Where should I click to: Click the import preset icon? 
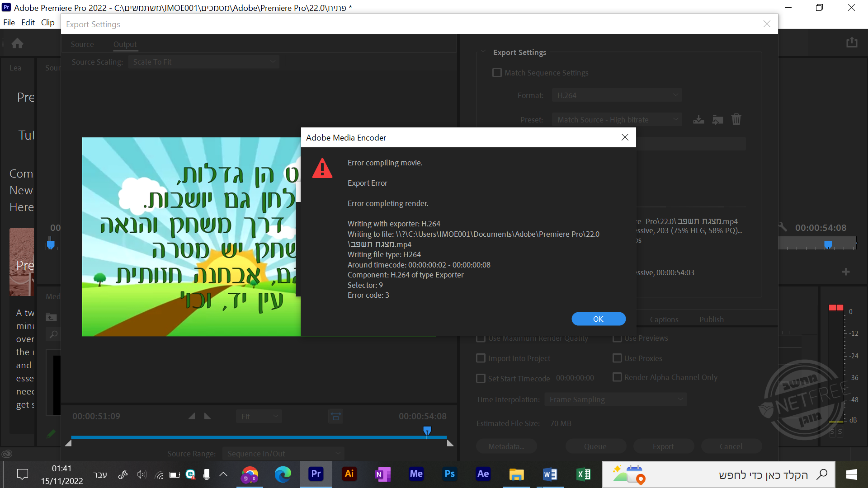pyautogui.click(x=717, y=120)
